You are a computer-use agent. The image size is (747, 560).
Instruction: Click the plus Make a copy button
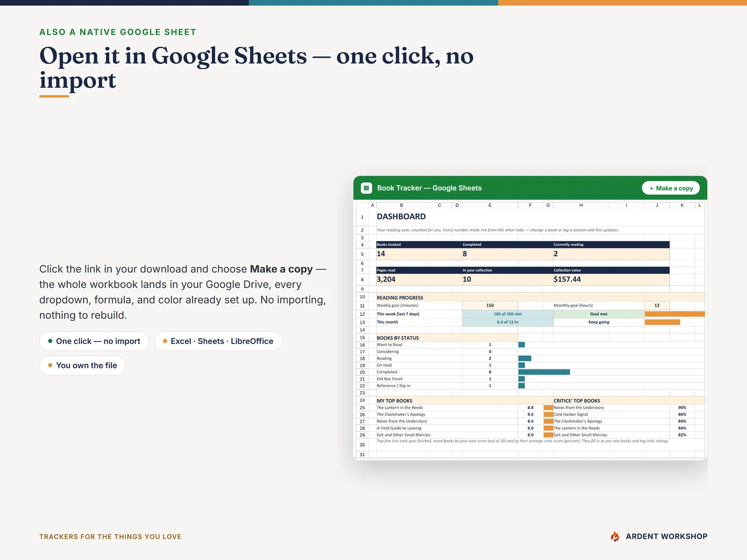(x=671, y=188)
